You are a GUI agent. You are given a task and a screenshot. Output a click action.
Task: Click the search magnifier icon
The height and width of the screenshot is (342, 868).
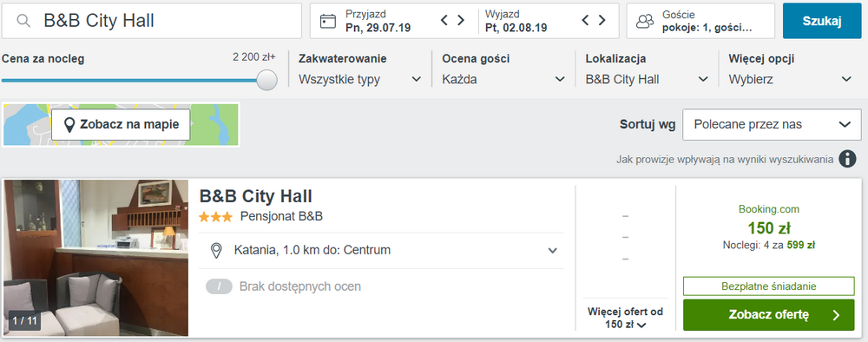(23, 21)
